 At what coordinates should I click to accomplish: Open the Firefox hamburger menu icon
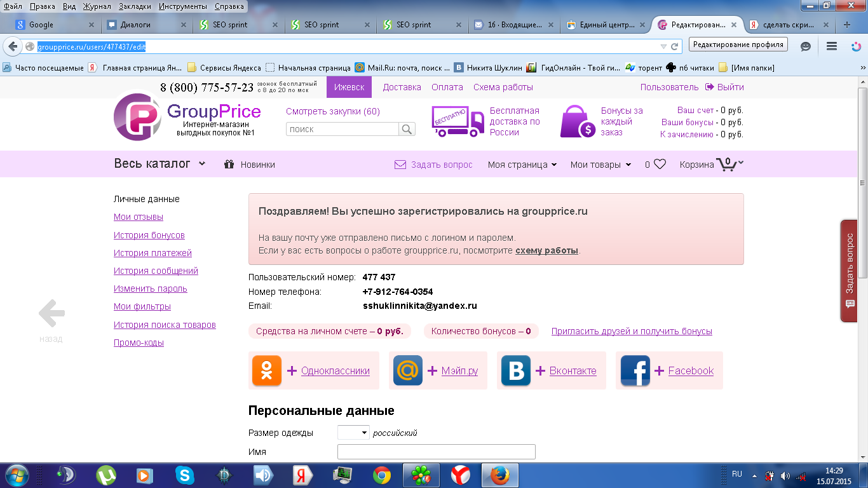pos(831,46)
